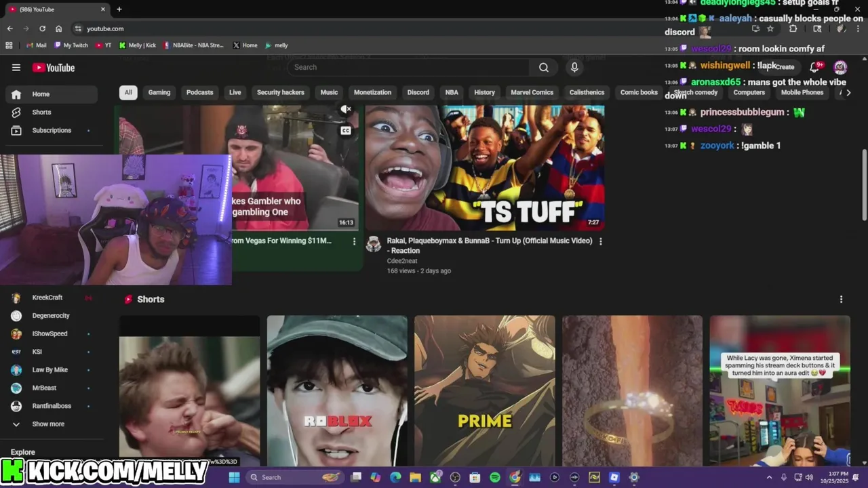Open Home in the YouTube sidebar

click(x=52, y=94)
